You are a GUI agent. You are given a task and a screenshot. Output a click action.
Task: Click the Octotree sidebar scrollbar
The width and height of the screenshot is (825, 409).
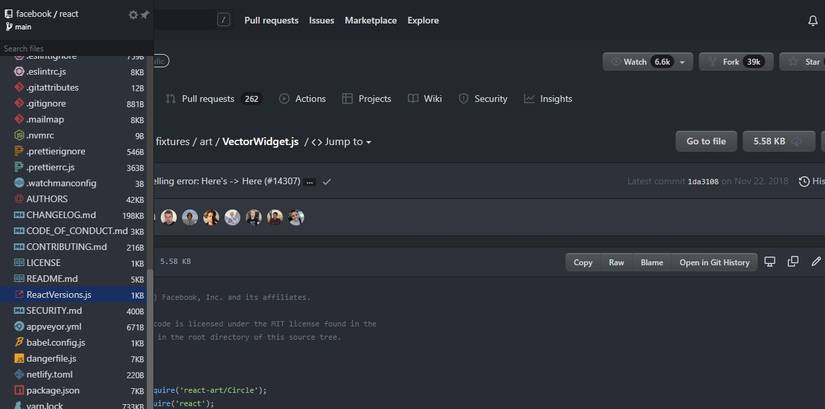point(150,337)
